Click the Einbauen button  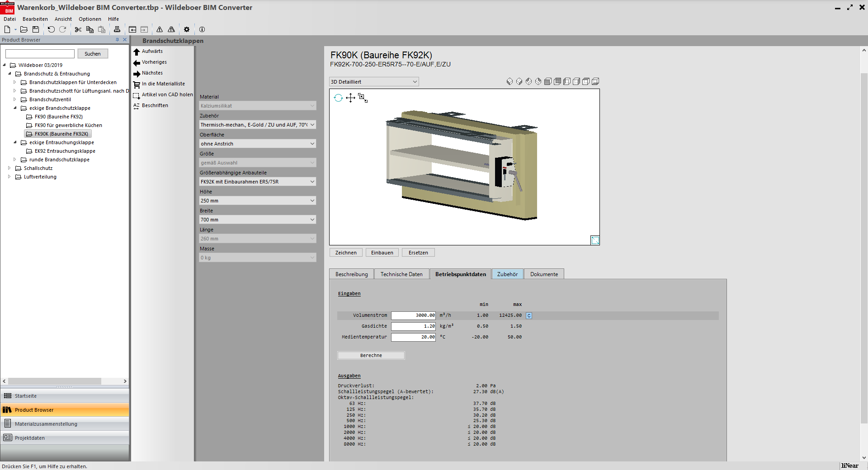coord(382,253)
